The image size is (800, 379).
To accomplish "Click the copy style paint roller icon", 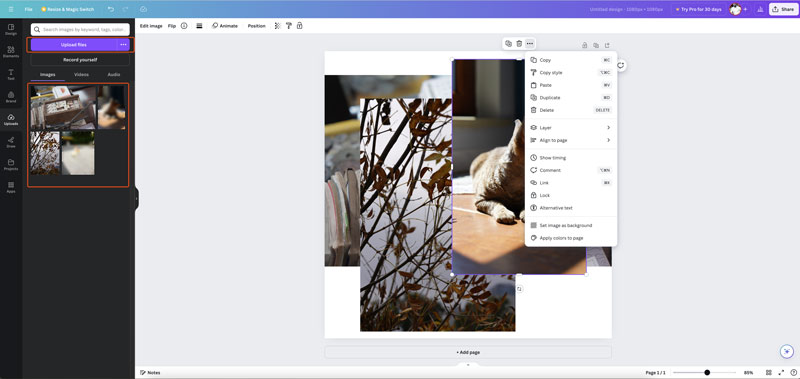I will point(288,26).
